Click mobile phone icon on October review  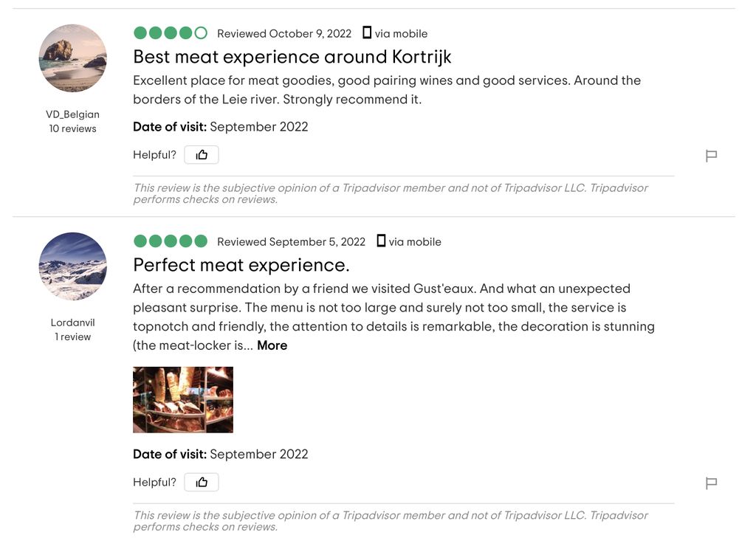pos(367,32)
